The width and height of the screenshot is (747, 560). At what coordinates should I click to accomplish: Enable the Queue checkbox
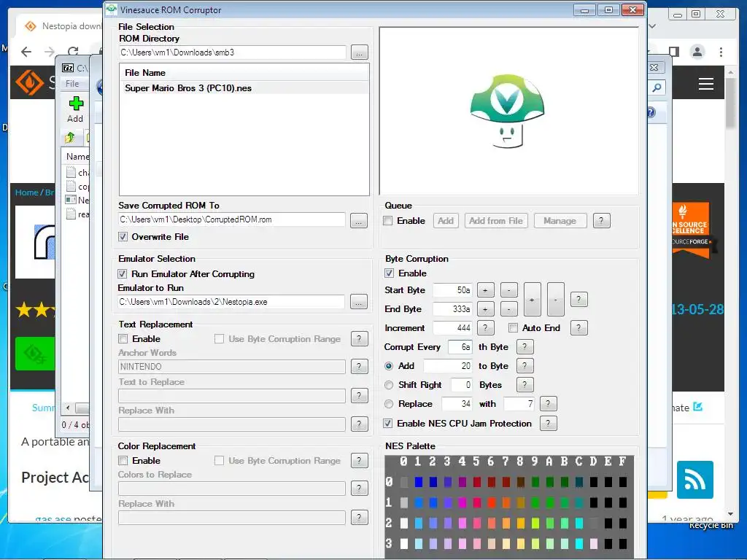tap(388, 220)
